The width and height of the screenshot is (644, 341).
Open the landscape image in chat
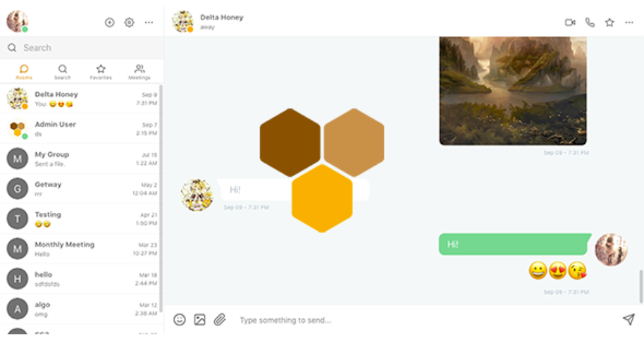coord(513,90)
